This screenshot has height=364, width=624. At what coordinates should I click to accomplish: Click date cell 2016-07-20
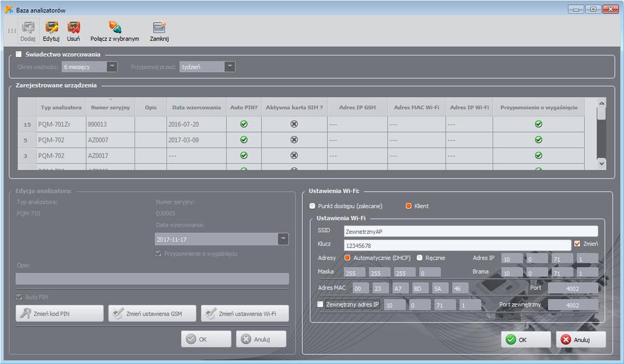tap(196, 124)
